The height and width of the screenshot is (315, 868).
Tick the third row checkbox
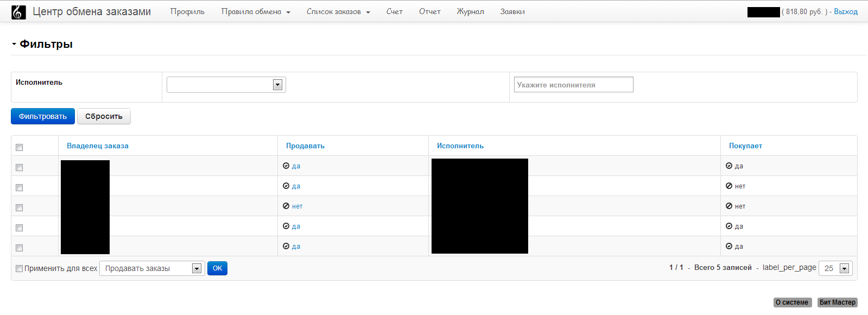tap(20, 207)
